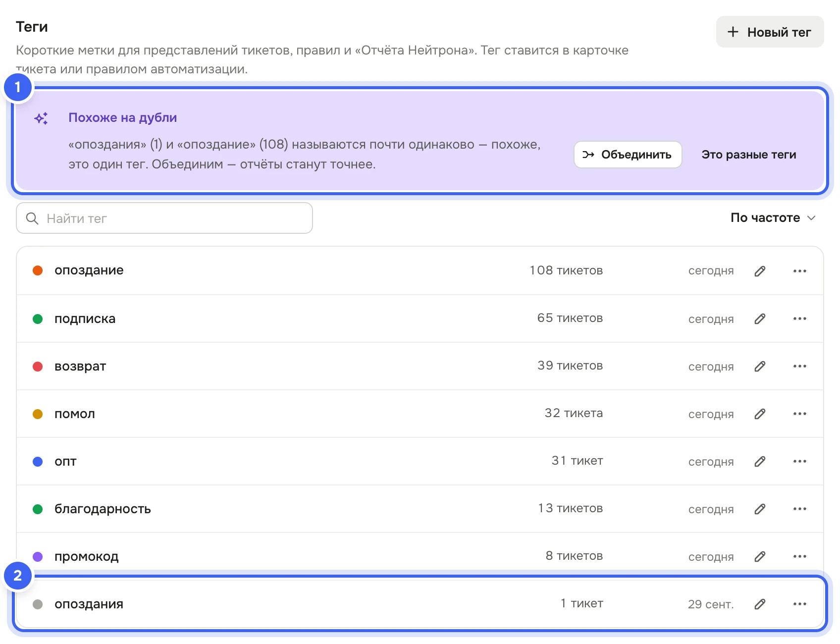Open three-dots menu for «промокод» tag

click(x=800, y=556)
